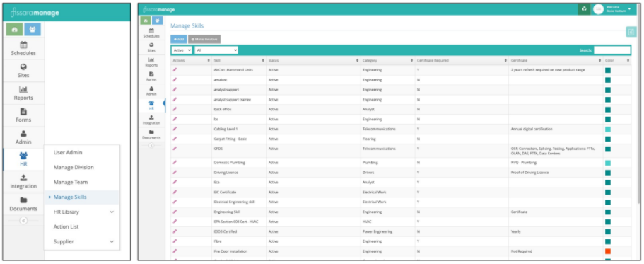
Task: Click the recycle icon in top bar
Action: tap(584, 9)
